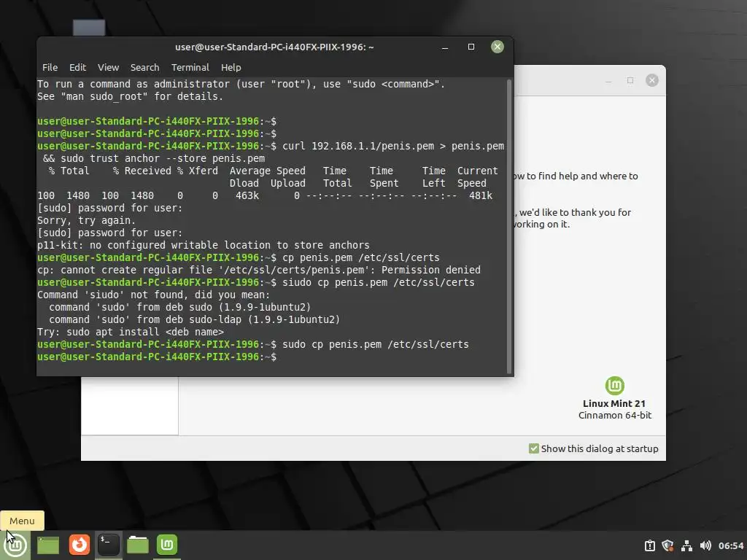The image size is (747, 560).
Task: Minimize the terminal window
Action: pos(445,47)
